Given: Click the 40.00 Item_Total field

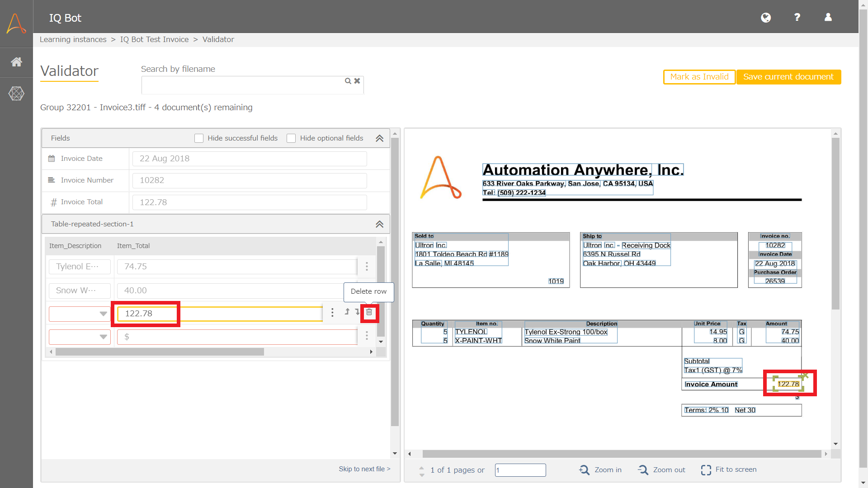Looking at the screenshot, I should pyautogui.click(x=237, y=291).
